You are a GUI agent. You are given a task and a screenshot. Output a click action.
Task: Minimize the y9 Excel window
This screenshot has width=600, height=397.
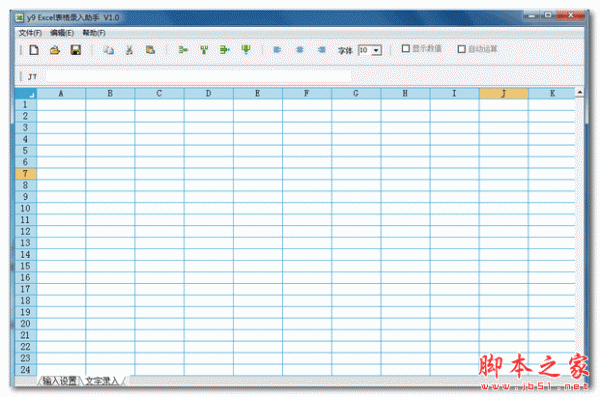pyautogui.click(x=532, y=15)
